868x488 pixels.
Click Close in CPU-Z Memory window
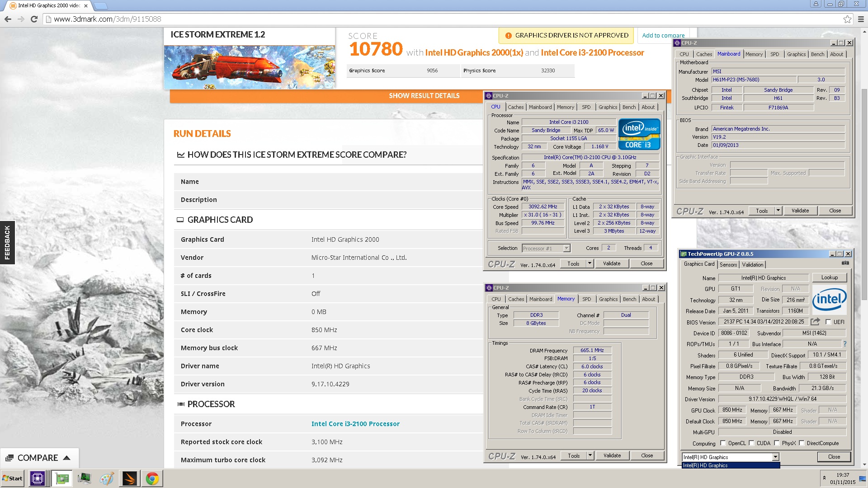click(646, 455)
